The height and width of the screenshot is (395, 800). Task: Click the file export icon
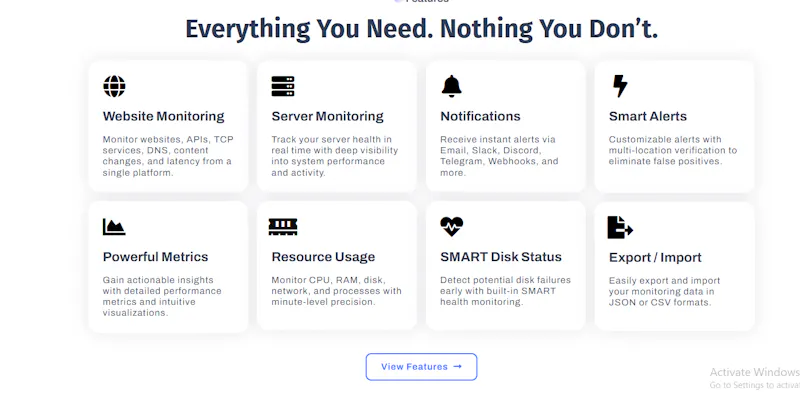[620, 227]
